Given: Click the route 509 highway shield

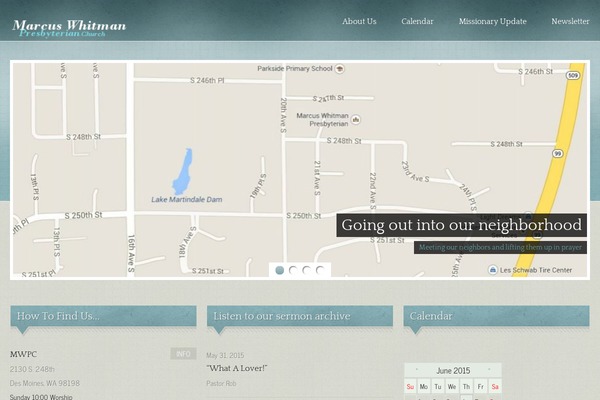Looking at the screenshot, I should click(x=573, y=75).
